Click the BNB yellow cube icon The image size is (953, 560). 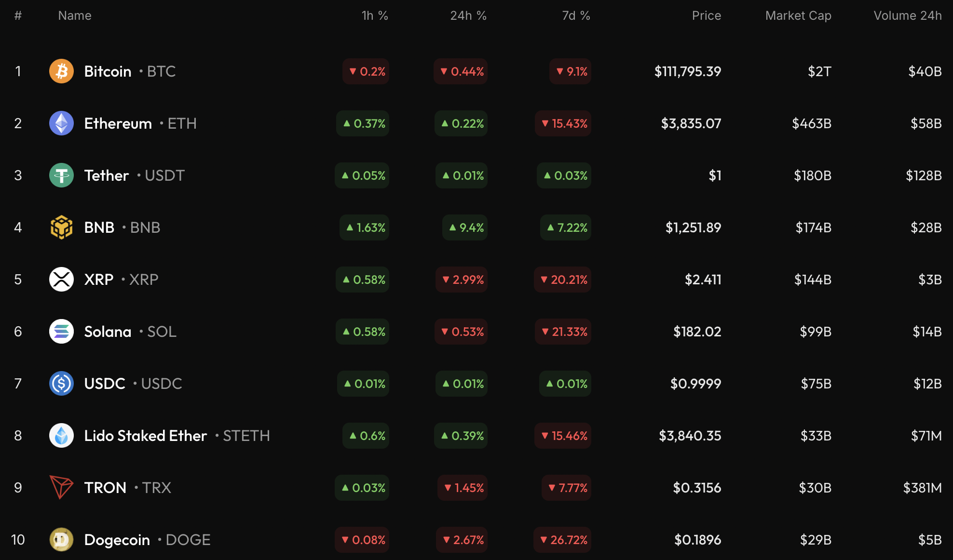tap(61, 227)
